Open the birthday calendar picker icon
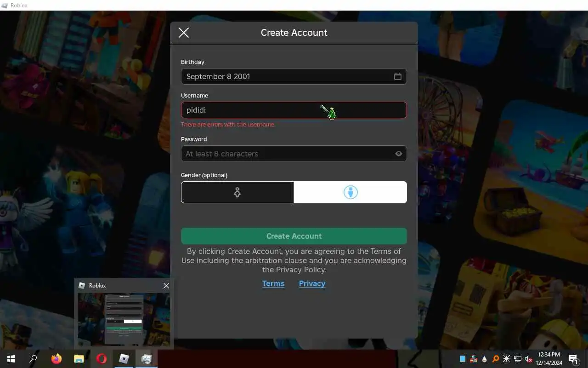This screenshot has width=588, height=368. (398, 76)
